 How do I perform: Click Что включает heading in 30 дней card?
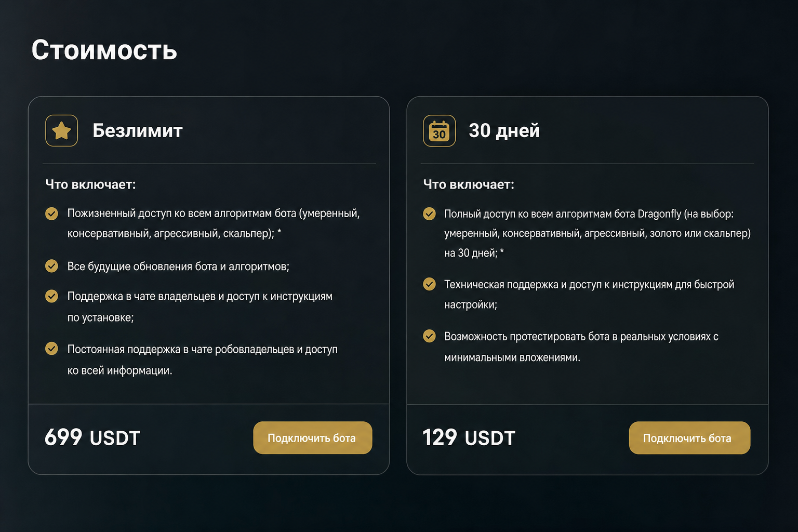[x=469, y=184]
